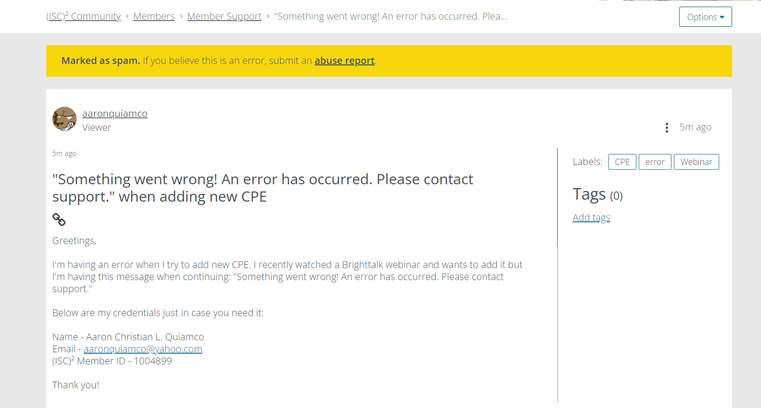Viewport: 761px width, 408px height.
Task: Open the (ISC)² Community breadcrumb link
Action: pyautogui.click(x=84, y=16)
